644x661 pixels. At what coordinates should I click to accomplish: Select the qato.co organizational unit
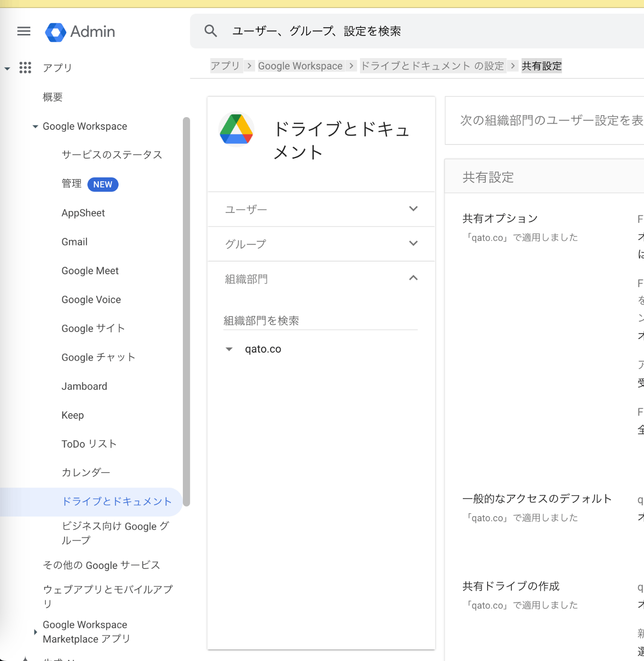[263, 349]
